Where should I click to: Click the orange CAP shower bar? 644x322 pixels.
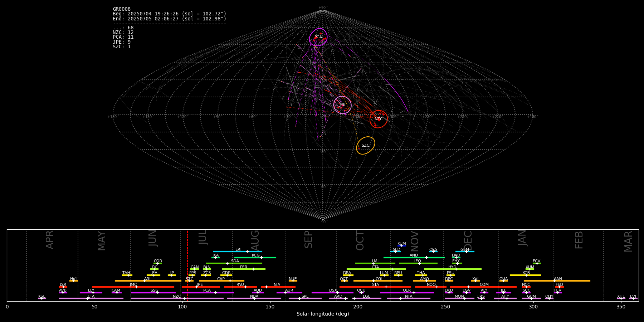pyautogui.click(x=222, y=281)
